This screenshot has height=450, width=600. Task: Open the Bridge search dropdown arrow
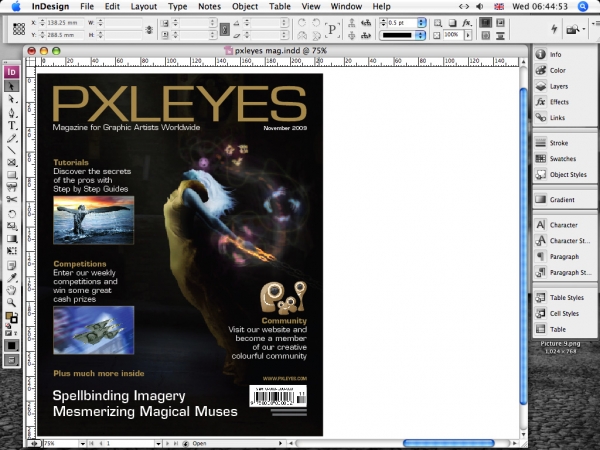584,29
